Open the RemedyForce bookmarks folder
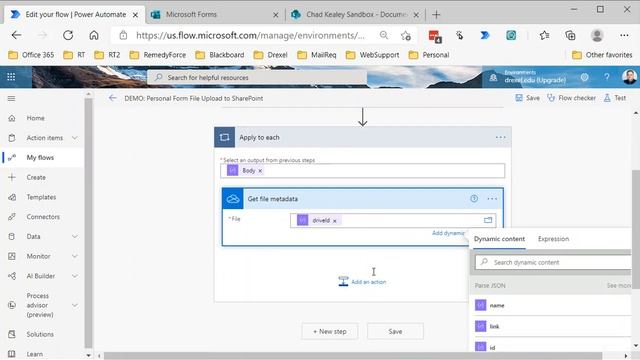 pos(158,55)
